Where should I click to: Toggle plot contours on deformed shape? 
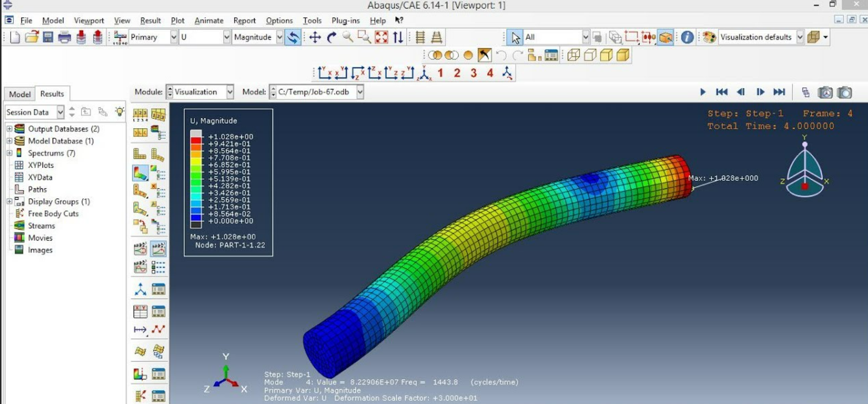tap(140, 173)
